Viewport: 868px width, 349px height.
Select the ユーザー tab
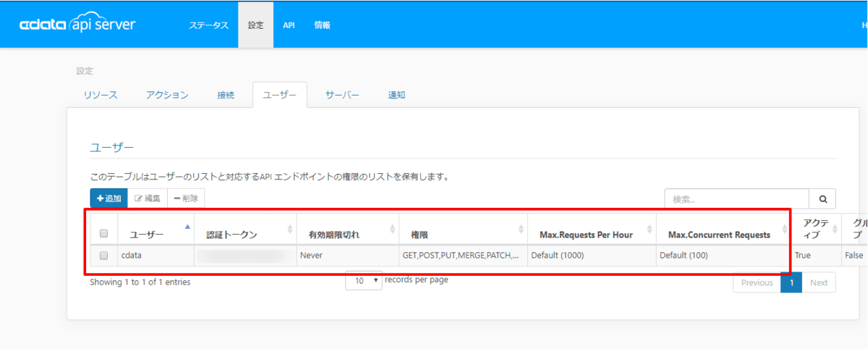coord(280,95)
